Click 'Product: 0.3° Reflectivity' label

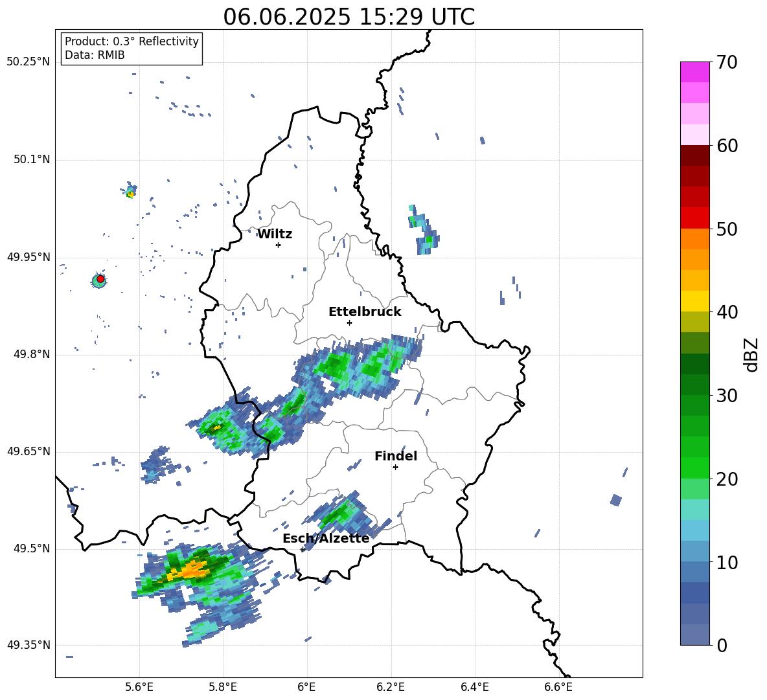coord(132,41)
